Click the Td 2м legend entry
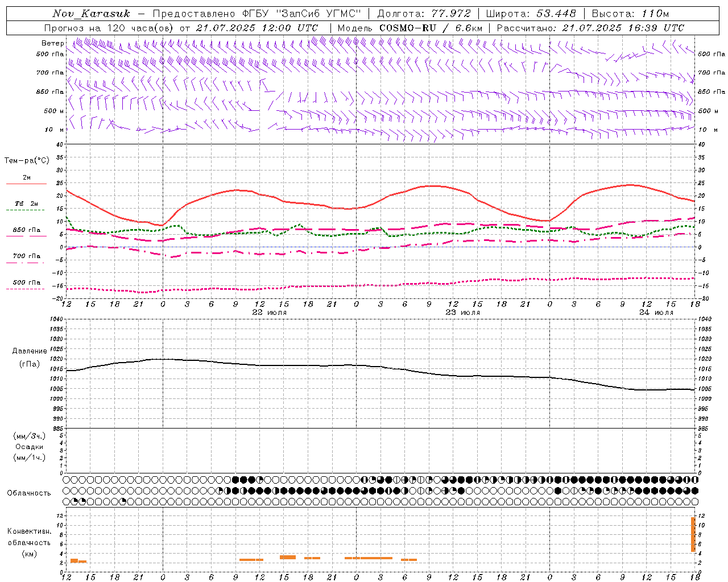The height and width of the screenshot is (582, 728). click(x=26, y=203)
